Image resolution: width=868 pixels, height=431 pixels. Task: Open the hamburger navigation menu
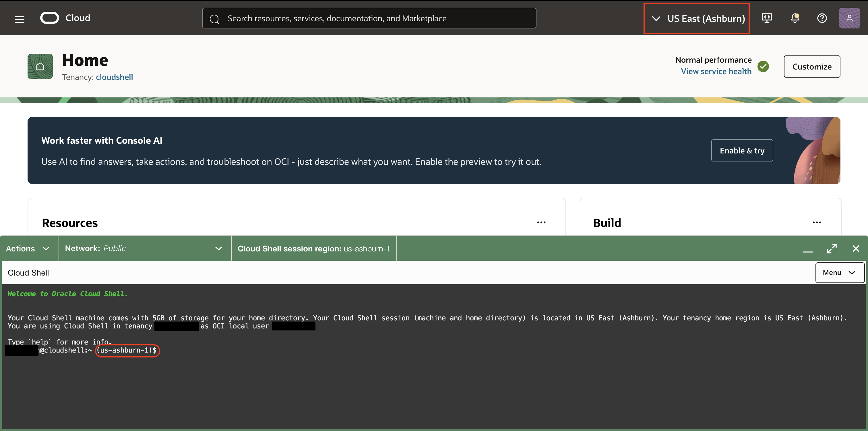tap(20, 19)
